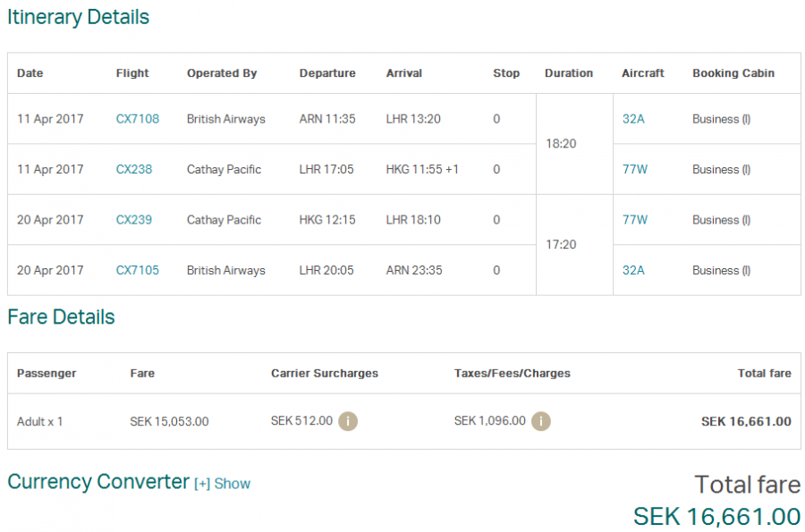Click the 17:20 return duration cell
This screenshot has width=805, height=532.
tap(560, 245)
